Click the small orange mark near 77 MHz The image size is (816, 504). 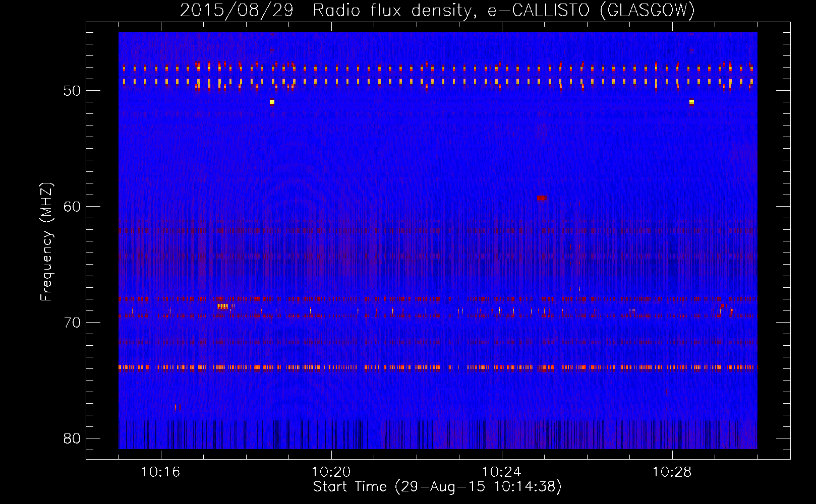tap(177, 407)
